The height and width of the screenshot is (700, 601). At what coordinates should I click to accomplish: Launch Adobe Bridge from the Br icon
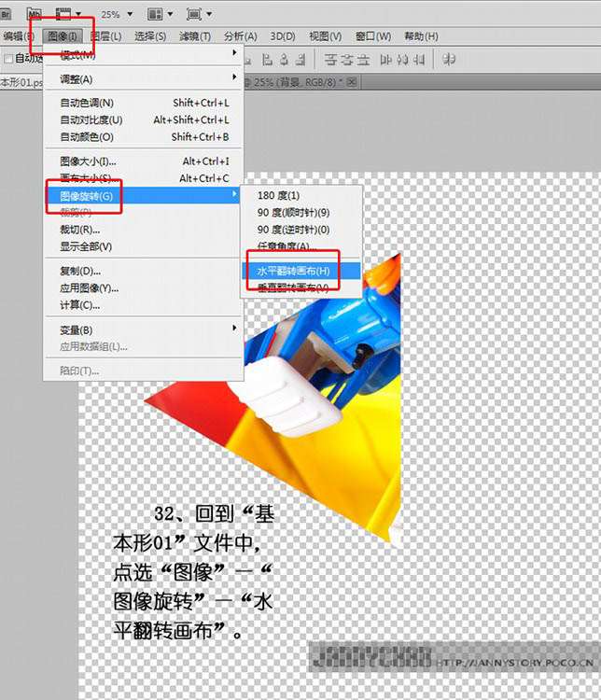click(x=7, y=14)
